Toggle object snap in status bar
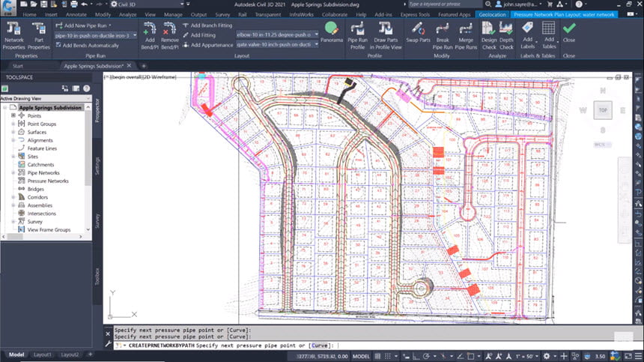Image resolution: width=644 pixels, height=362 pixels. point(471,356)
